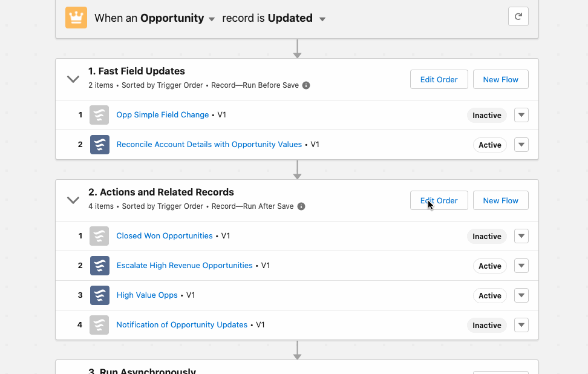Click Edit Order in Fast Field Updates
The height and width of the screenshot is (374, 588).
tap(439, 79)
